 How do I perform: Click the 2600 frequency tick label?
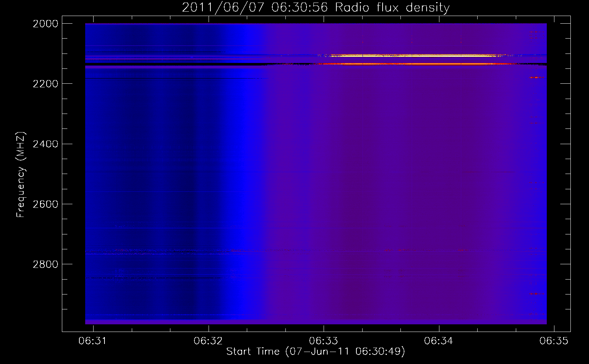(46, 204)
